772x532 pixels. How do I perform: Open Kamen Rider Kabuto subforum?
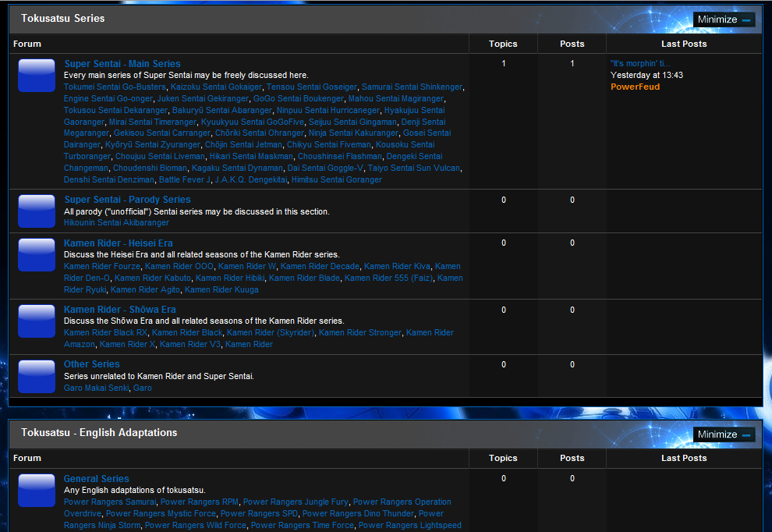(x=153, y=278)
